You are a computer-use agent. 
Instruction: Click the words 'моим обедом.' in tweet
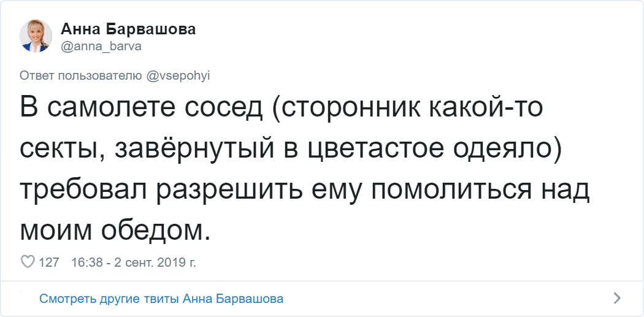(x=115, y=230)
